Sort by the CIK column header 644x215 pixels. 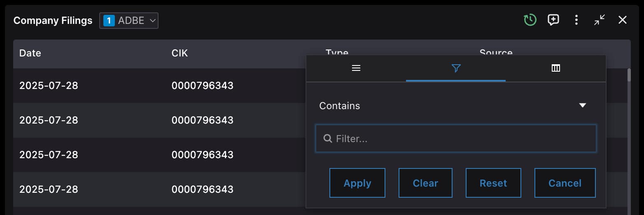coord(180,53)
